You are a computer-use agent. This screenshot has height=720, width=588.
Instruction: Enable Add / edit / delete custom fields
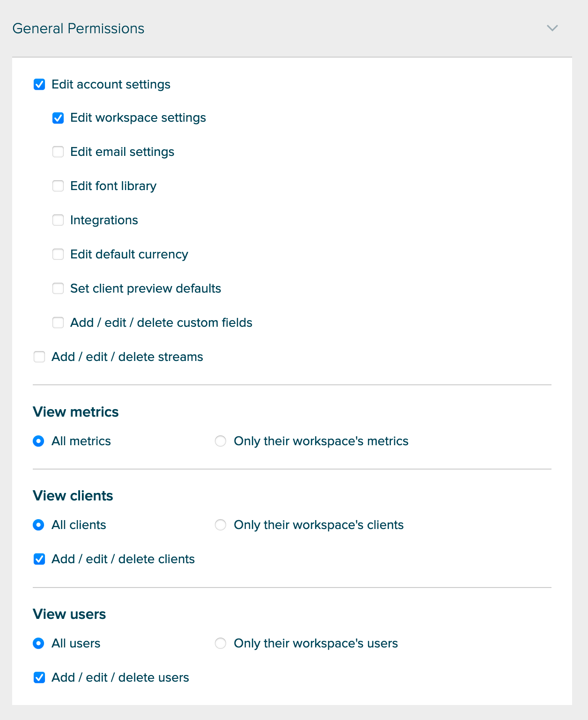58,323
